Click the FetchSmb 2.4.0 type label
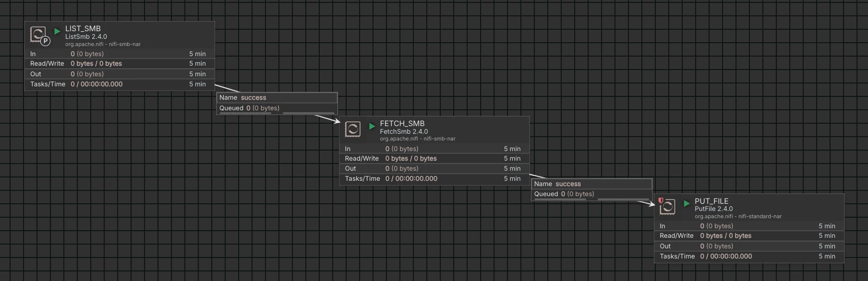Viewport: 868px width, 281px height. (x=404, y=131)
